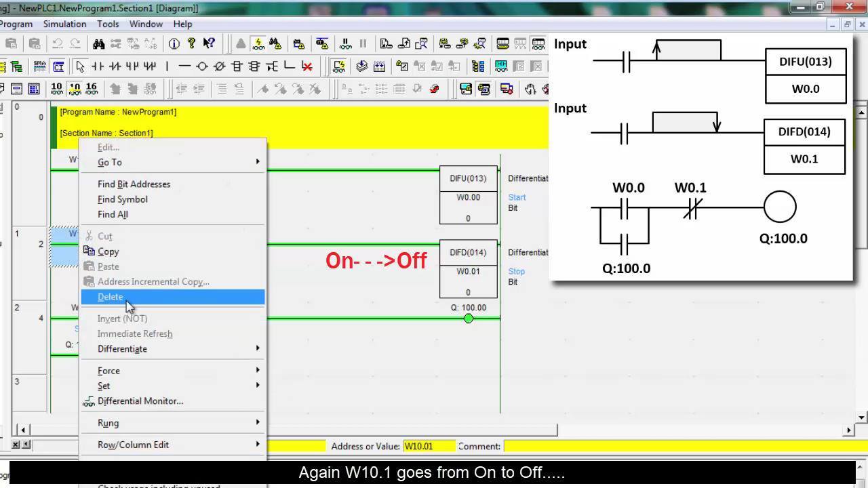
Task: Click the binoculars Find icon
Action: 99,43
